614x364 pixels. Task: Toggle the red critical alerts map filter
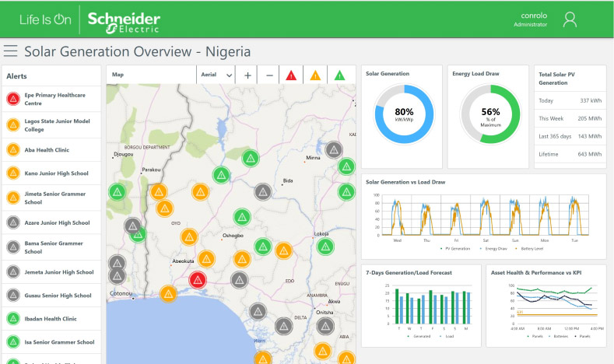tap(291, 75)
